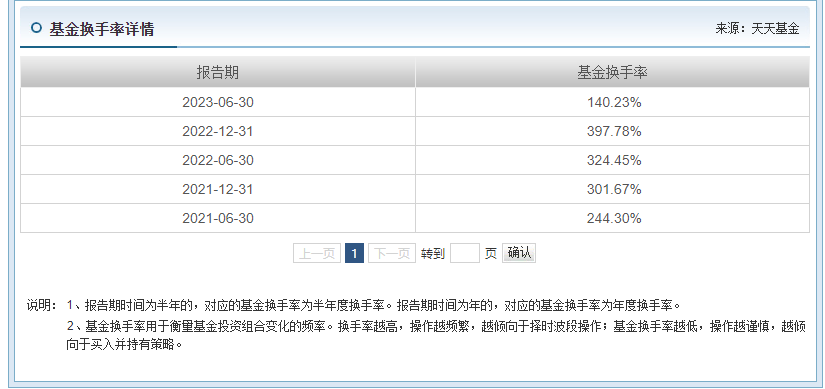Select page number 1 in pagination

point(354,253)
